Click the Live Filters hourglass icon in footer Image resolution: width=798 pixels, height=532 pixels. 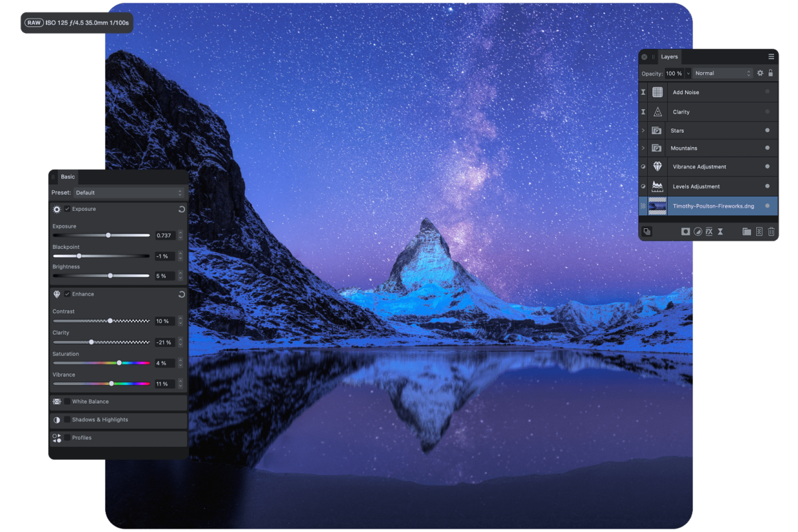pyautogui.click(x=720, y=232)
